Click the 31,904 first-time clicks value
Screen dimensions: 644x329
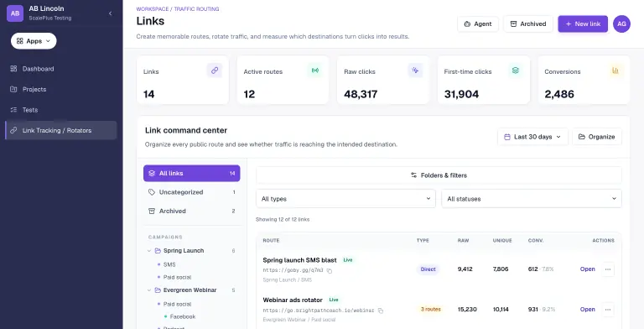pos(461,94)
